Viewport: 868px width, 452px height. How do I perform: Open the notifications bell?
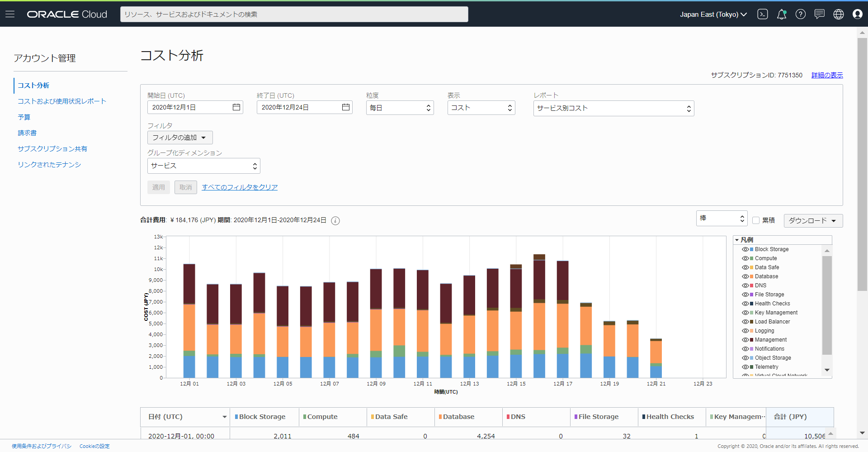tap(781, 14)
